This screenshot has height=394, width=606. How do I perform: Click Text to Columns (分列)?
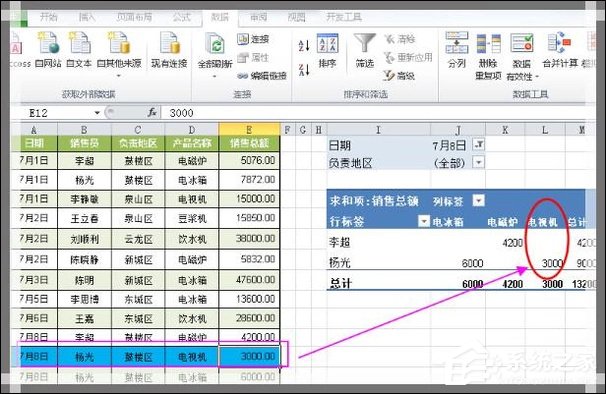(x=456, y=51)
